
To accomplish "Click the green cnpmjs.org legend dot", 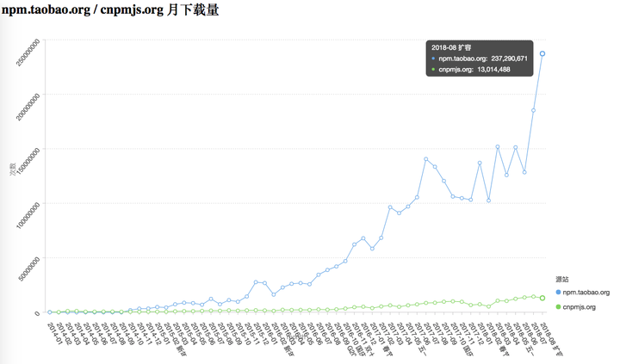I will [558, 307].
